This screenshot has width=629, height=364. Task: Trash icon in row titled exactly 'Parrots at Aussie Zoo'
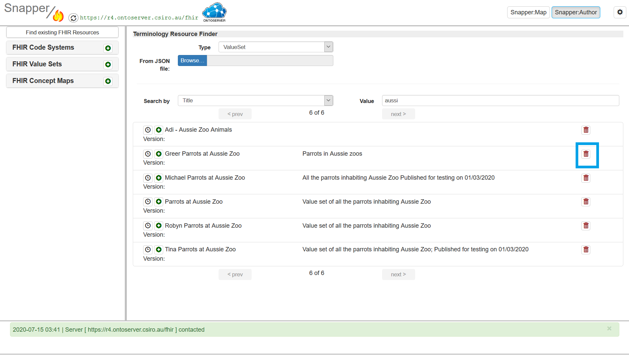pyautogui.click(x=586, y=202)
